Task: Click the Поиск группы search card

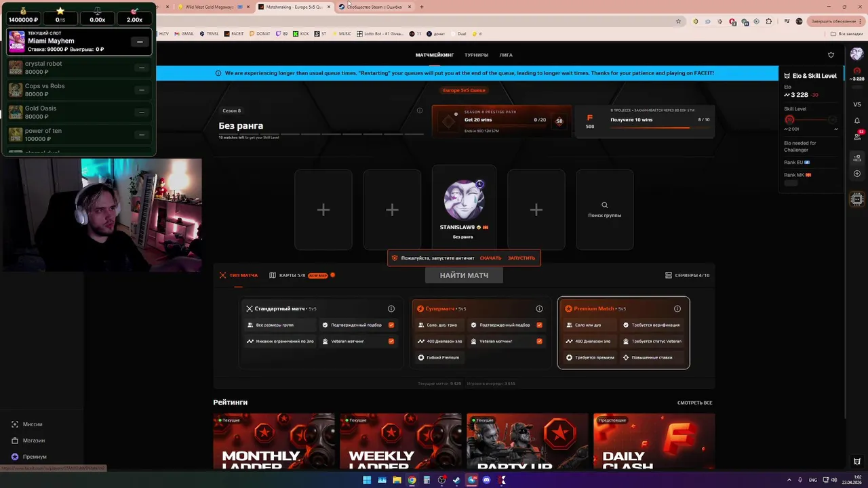Action: [605, 210]
